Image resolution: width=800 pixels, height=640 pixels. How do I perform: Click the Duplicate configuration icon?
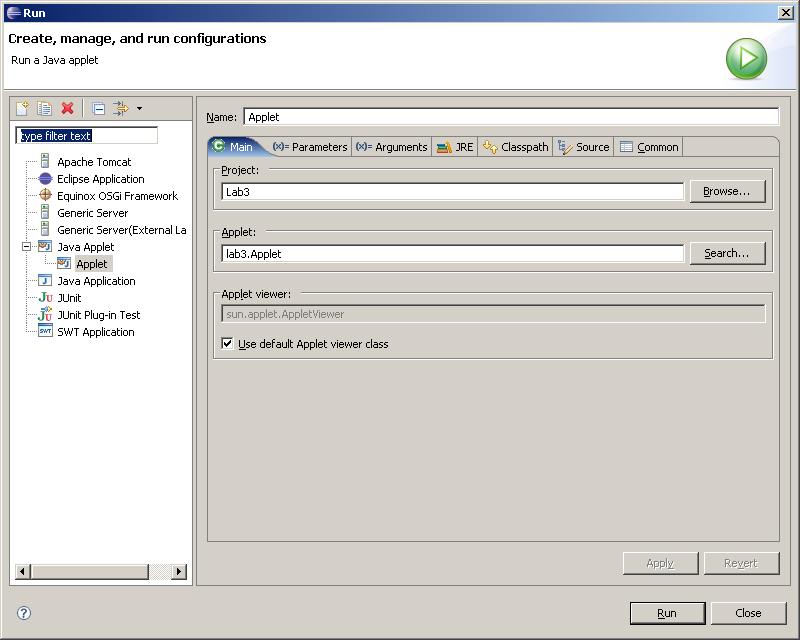45,108
